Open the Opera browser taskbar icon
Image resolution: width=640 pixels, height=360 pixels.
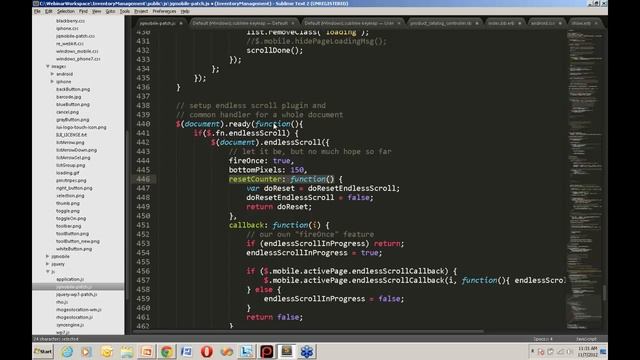click(207, 351)
